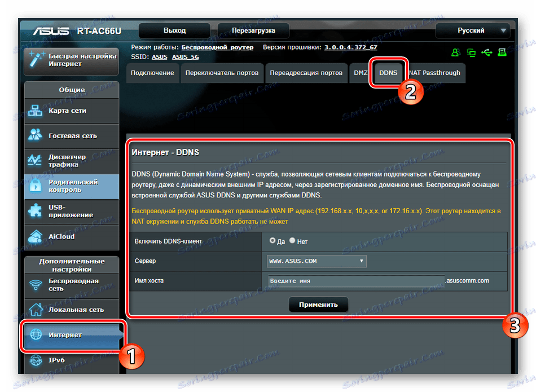The width and height of the screenshot is (536, 392).
Task: Click the guest network people icon
Action: (35, 135)
